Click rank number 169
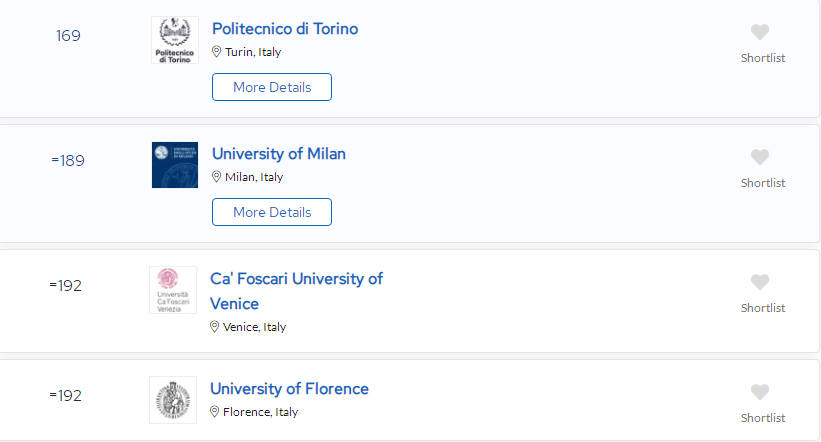821x442 pixels. 68,36
